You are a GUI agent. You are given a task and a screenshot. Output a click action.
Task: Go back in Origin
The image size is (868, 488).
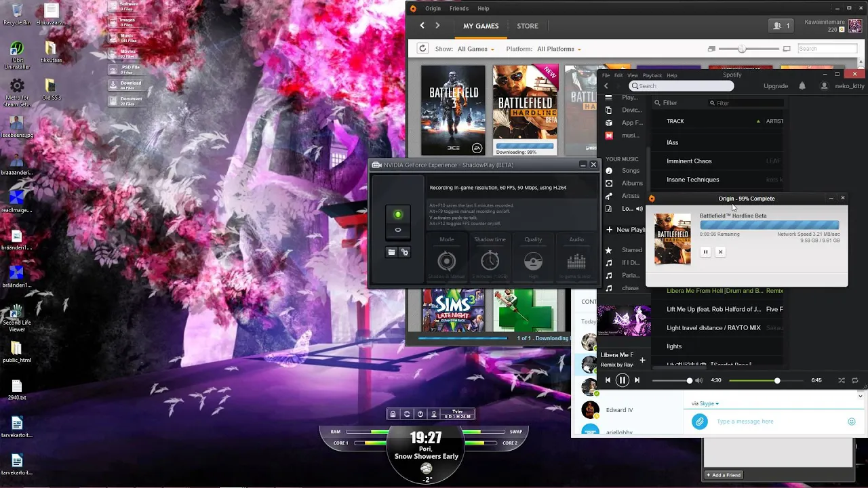pyautogui.click(x=422, y=26)
